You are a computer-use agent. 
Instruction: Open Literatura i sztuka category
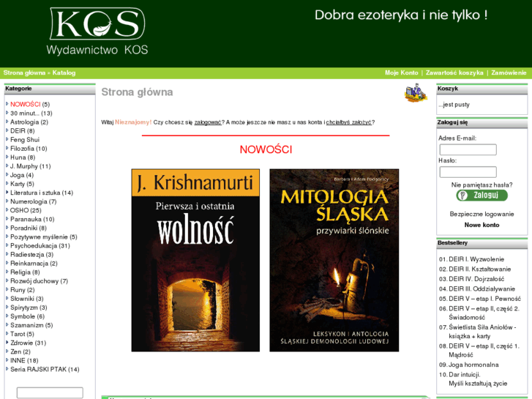tap(35, 193)
